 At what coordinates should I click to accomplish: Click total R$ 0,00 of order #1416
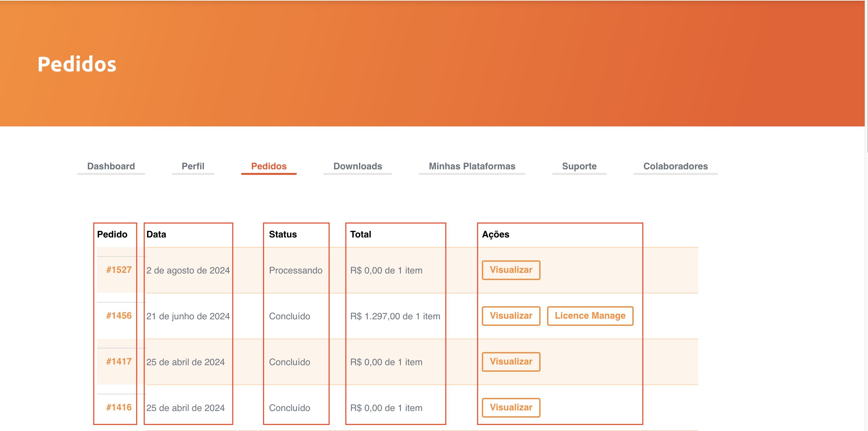pyautogui.click(x=386, y=408)
